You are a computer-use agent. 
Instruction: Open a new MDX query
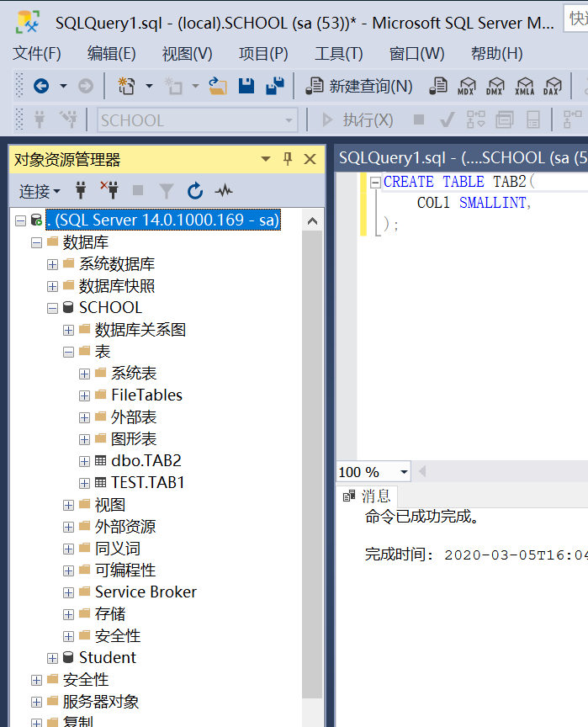point(467,86)
